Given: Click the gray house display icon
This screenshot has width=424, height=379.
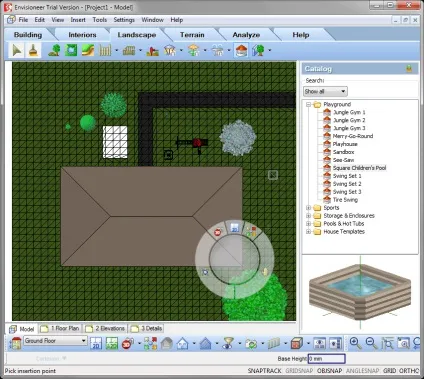Looking at the screenshot, I should (x=167, y=343).
